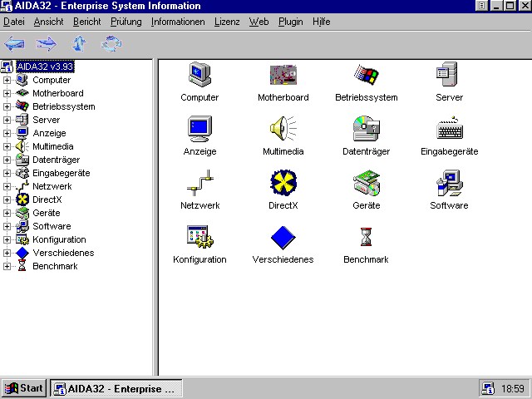532x399 pixels.
Task: Open the Konfiguration icon in main panel
Action: coord(199,238)
